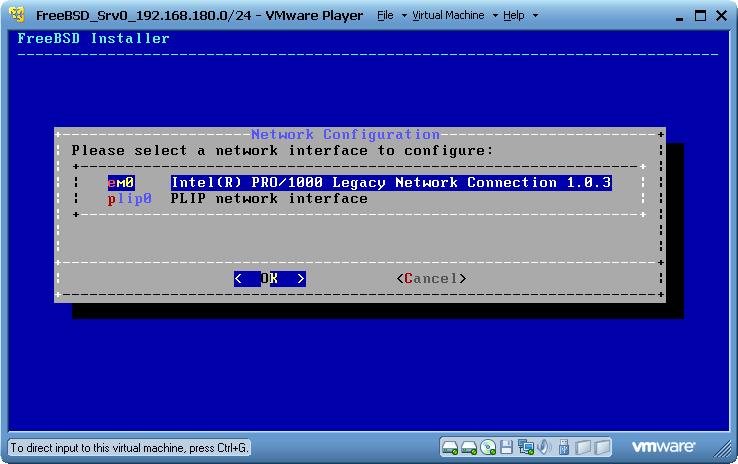The height and width of the screenshot is (464, 738).
Task: Maximize the VMware Player window
Action: click(x=700, y=16)
